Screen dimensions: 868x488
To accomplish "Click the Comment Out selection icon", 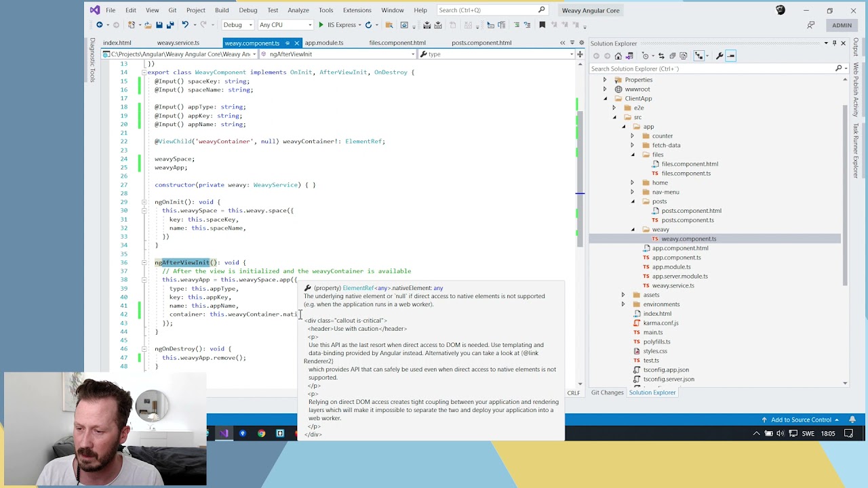I will 517,25.
